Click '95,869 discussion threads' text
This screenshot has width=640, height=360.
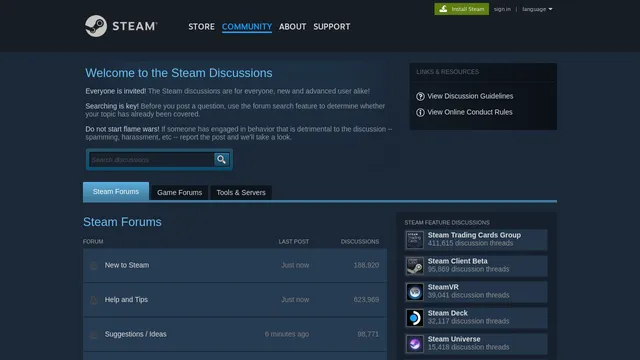pyautogui.click(x=469, y=269)
